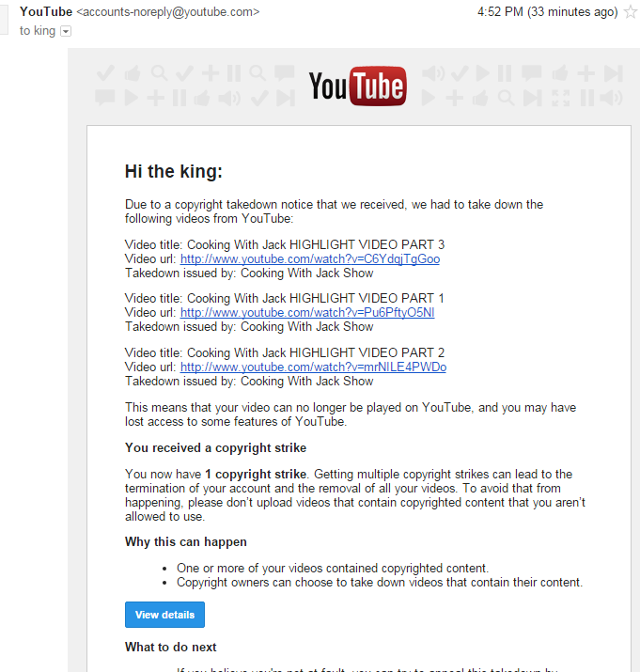Click the speaker icon at banner's bottom-right end
This screenshot has height=672, width=640.
pyautogui.click(x=612, y=98)
